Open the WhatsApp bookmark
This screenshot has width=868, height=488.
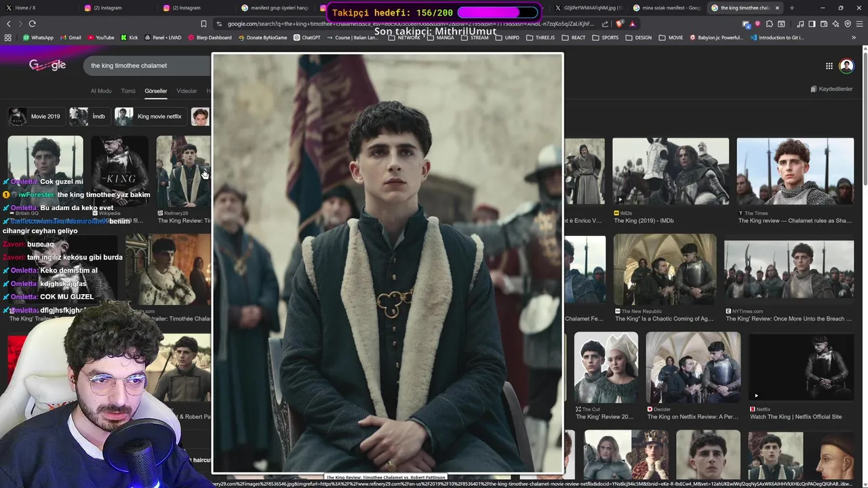(38, 37)
